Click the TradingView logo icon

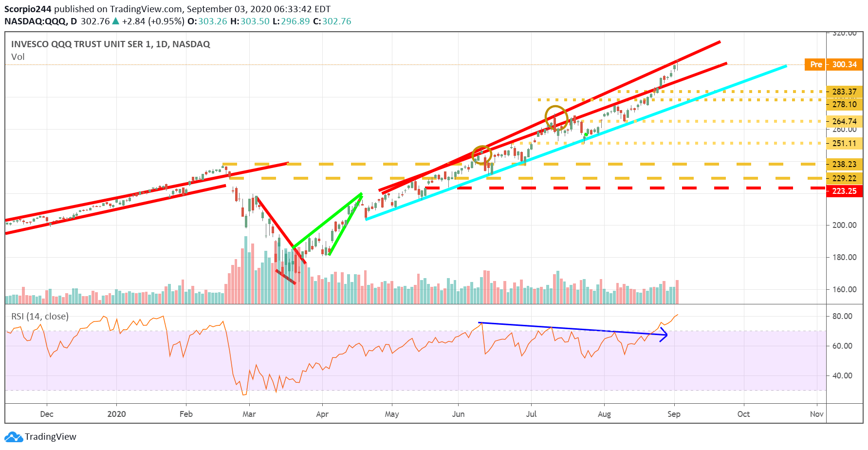click(x=14, y=437)
